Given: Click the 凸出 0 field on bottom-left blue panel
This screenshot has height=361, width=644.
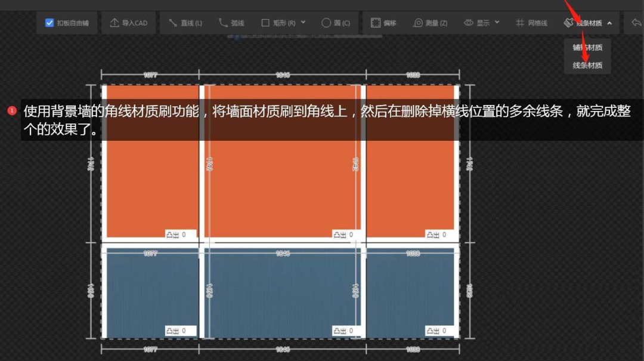Looking at the screenshot, I should pyautogui.click(x=180, y=331).
